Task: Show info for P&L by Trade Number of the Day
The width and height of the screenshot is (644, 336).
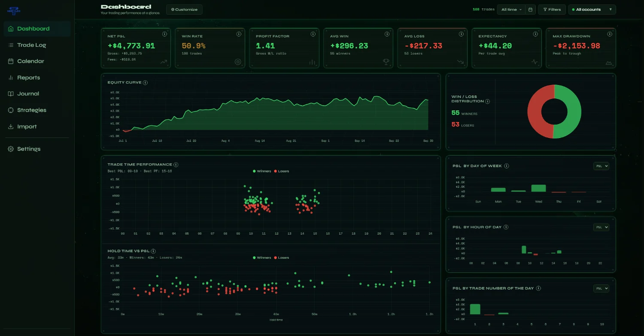Action: (538, 288)
